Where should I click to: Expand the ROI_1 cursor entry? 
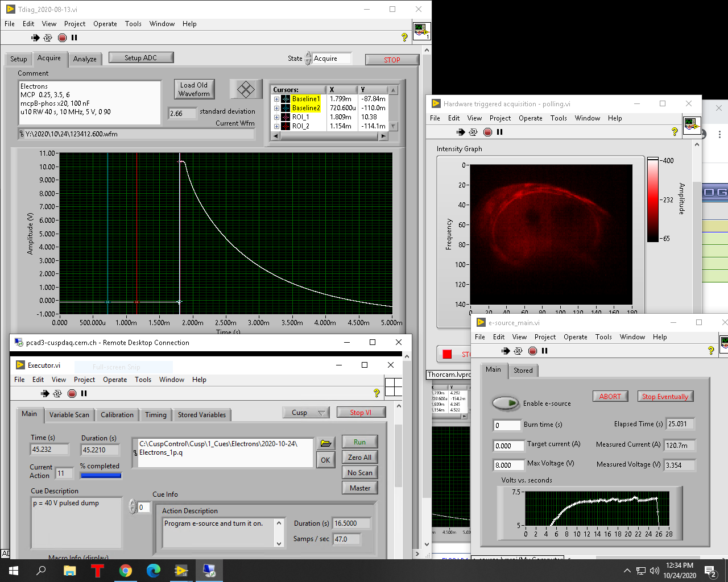coord(276,117)
